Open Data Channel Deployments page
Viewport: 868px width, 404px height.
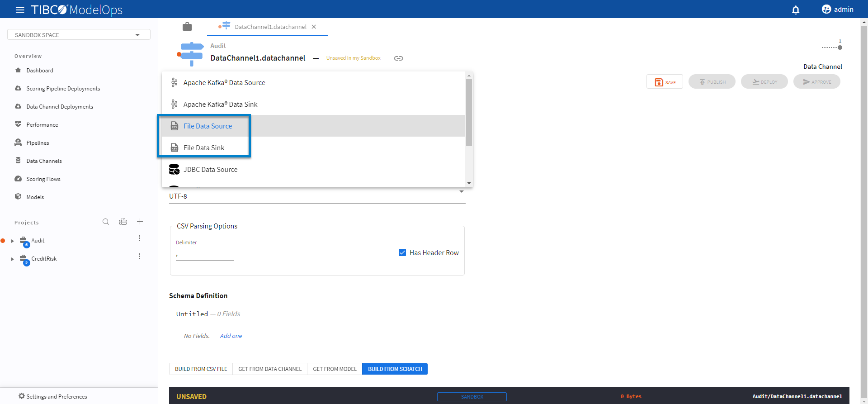click(60, 106)
